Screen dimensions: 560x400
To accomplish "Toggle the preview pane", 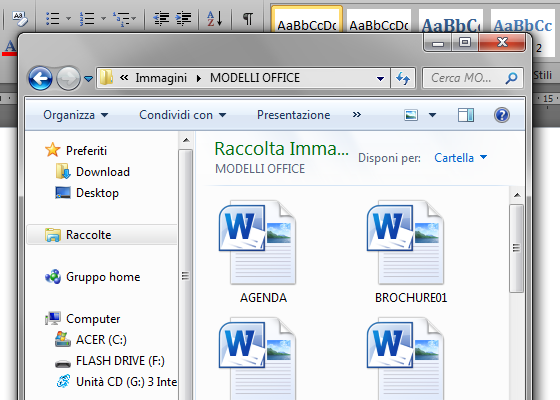I will click(x=466, y=115).
